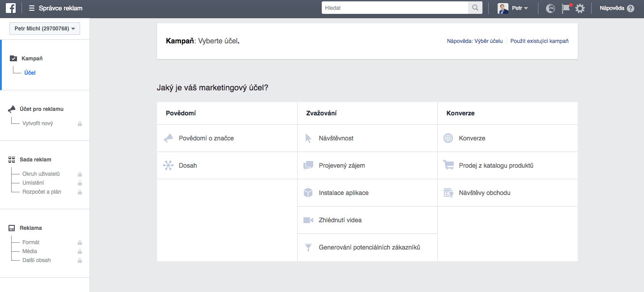Click the bold Konverze column header
The image size is (644, 292).
[x=461, y=113]
